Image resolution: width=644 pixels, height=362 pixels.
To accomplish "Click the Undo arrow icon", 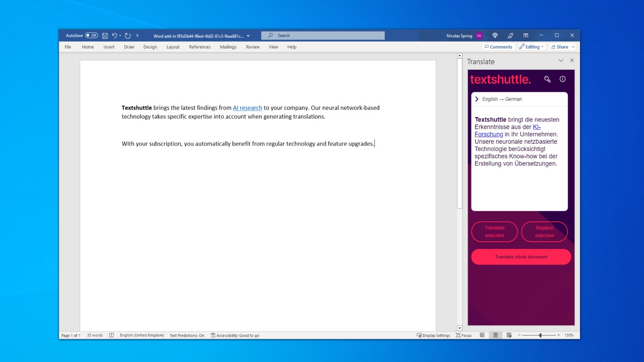I will 114,35.
